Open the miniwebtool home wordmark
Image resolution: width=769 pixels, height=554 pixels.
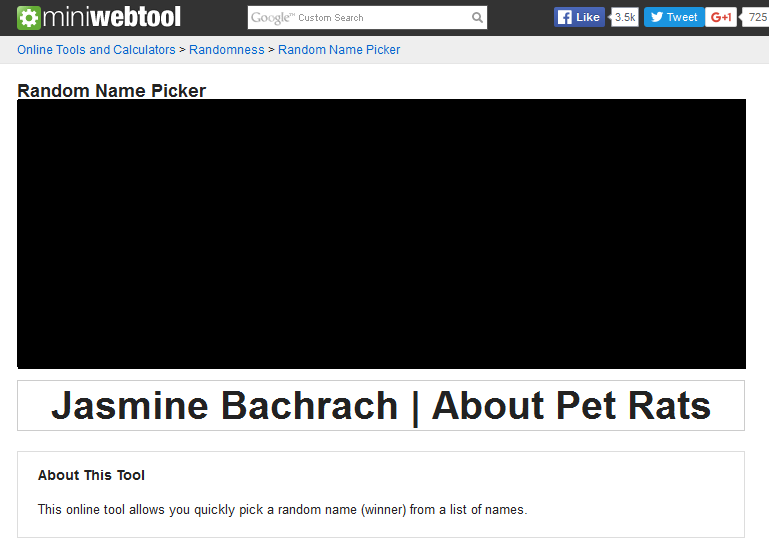[112, 17]
